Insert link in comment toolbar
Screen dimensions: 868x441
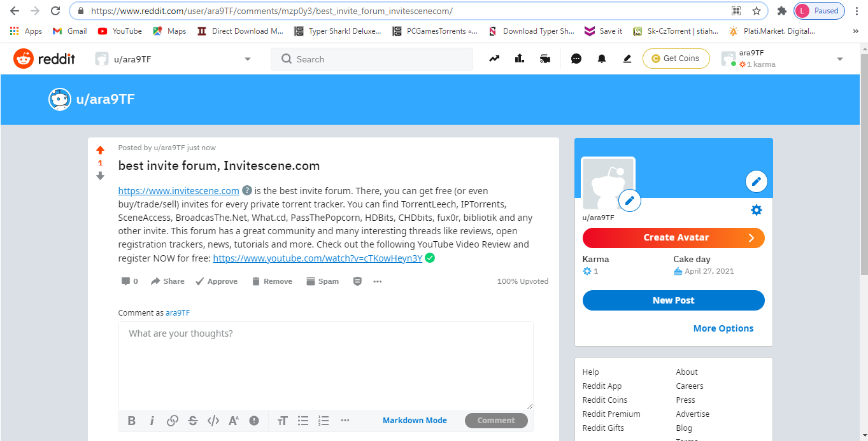coord(172,421)
